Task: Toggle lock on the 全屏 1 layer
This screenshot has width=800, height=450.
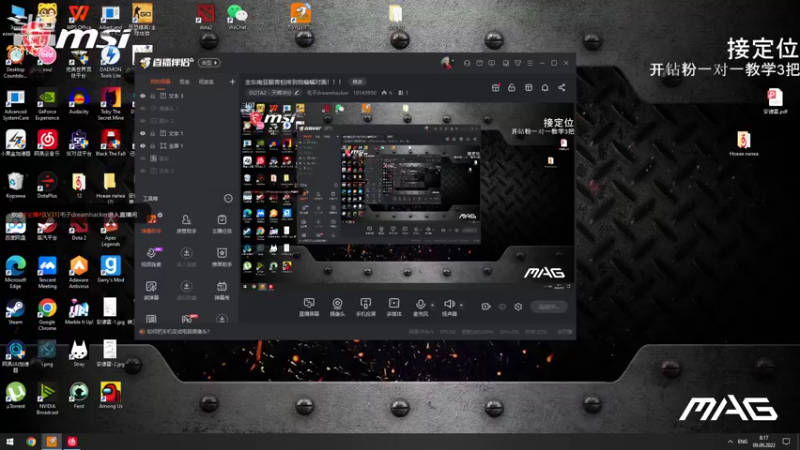Action: 153,146
